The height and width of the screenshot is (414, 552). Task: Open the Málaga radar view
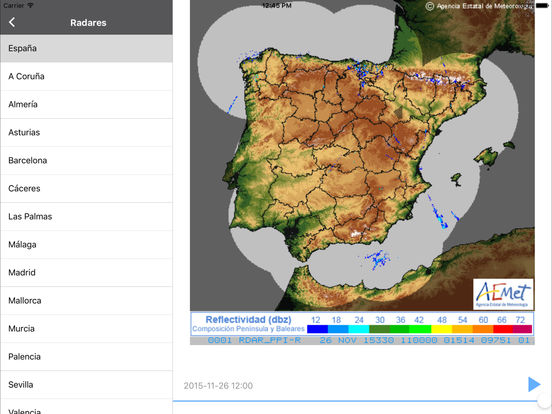click(x=86, y=245)
